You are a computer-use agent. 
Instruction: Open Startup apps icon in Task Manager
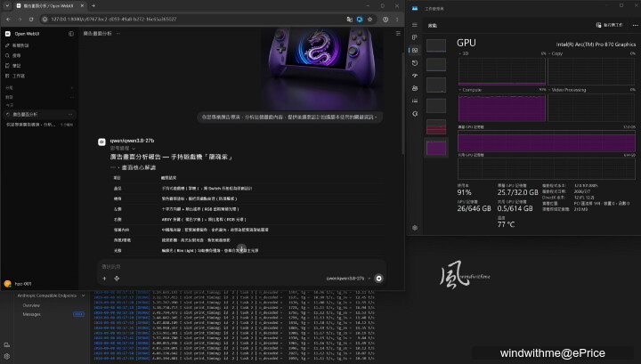click(x=415, y=76)
